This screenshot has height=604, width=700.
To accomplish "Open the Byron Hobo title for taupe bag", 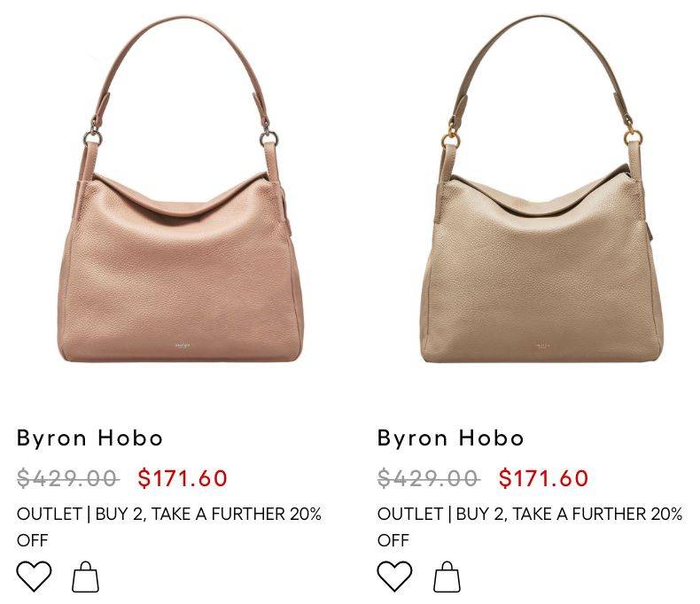I will click(x=450, y=438).
